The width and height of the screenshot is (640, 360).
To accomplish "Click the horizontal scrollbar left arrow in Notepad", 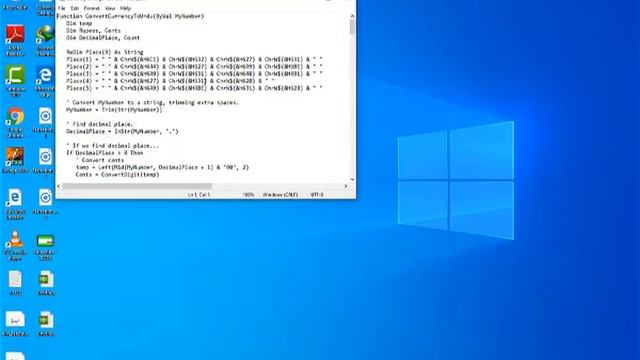I will (59, 186).
